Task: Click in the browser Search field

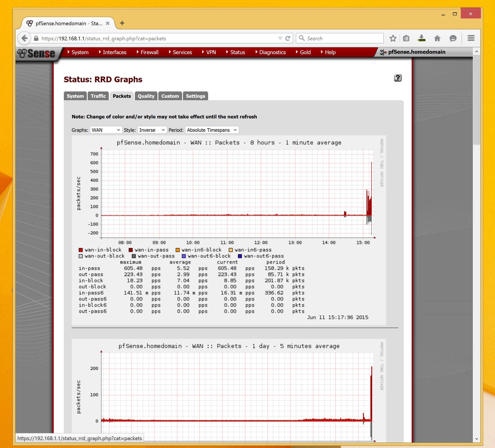Action: [x=340, y=38]
